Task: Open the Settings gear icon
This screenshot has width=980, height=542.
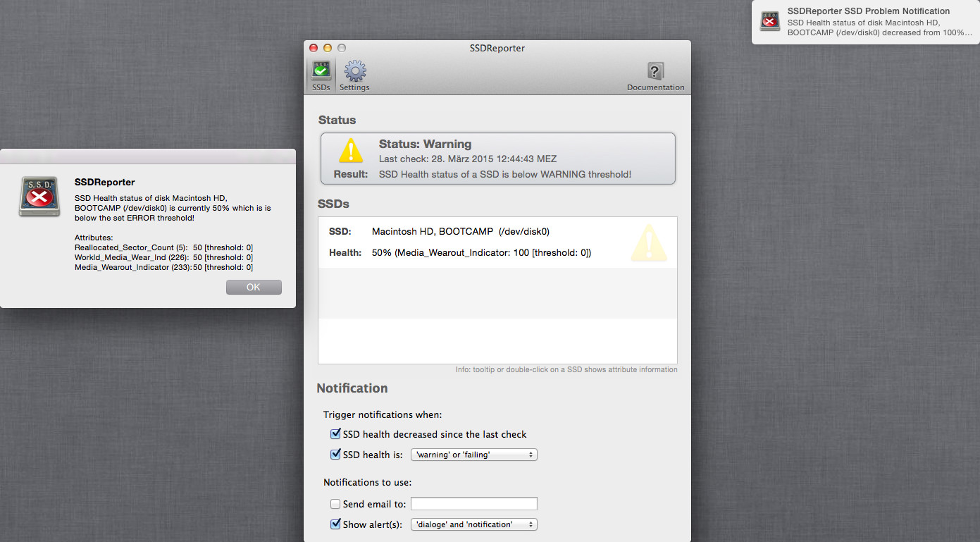Action: [354, 76]
